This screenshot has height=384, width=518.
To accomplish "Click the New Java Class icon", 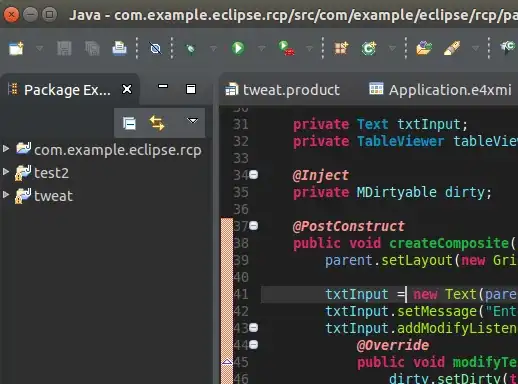I will click(369, 48).
